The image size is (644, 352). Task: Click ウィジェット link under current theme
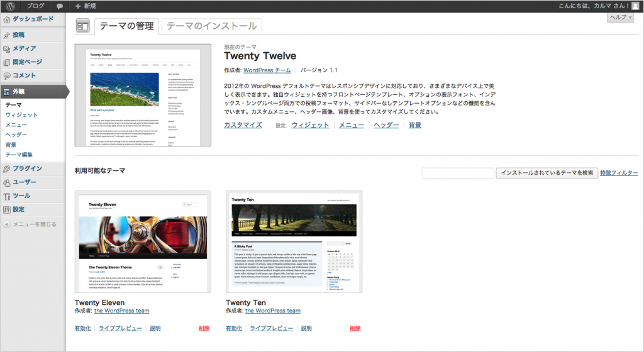[310, 125]
